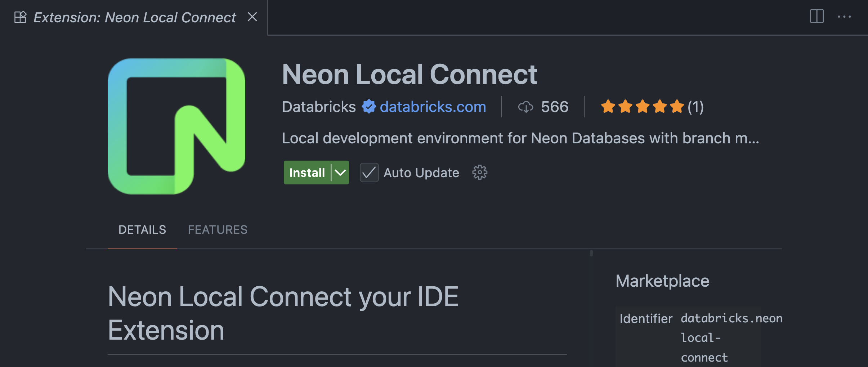The height and width of the screenshot is (367, 868).
Task: Split the editor to the right
Action: pyautogui.click(x=816, y=17)
